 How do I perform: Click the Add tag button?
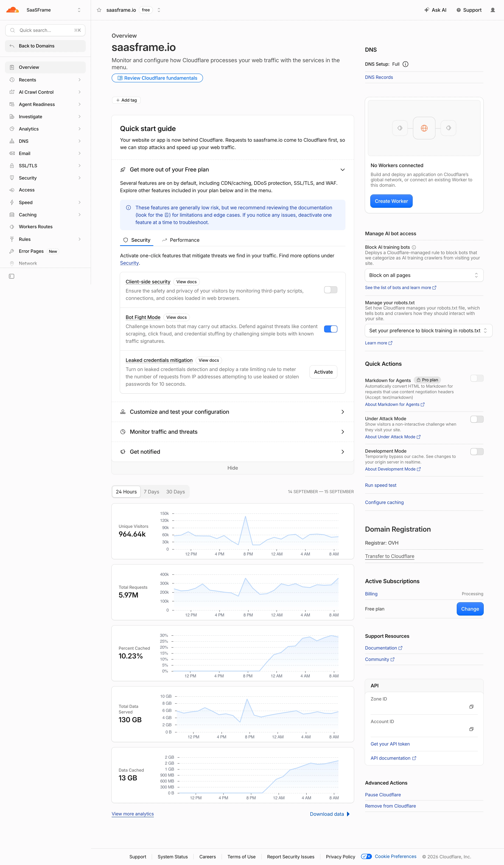click(126, 100)
